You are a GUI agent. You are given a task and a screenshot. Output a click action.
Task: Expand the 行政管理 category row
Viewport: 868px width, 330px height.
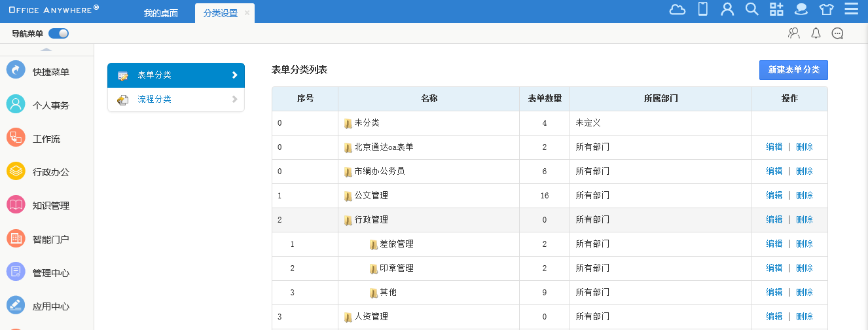(x=371, y=220)
